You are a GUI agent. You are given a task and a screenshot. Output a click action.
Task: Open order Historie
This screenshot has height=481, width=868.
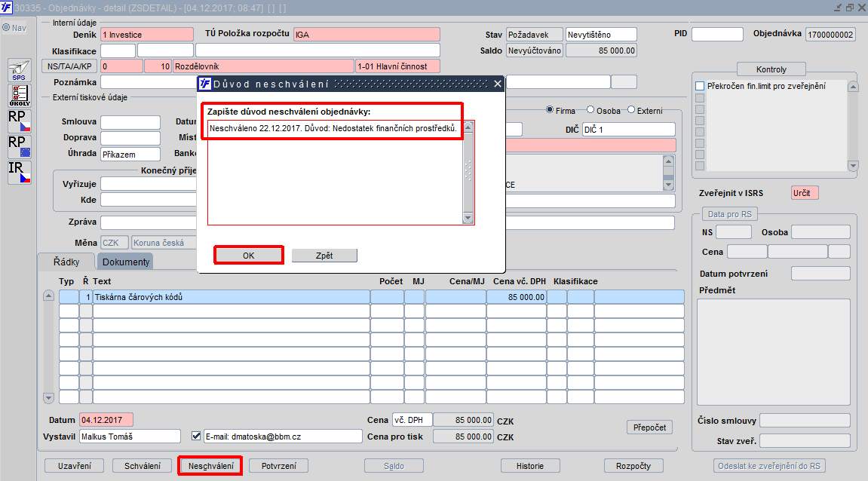(x=530, y=466)
